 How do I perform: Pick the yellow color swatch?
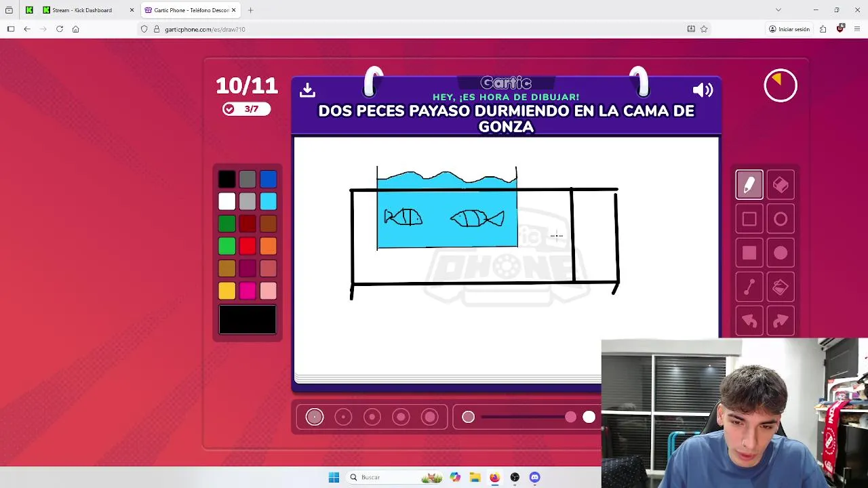227,291
